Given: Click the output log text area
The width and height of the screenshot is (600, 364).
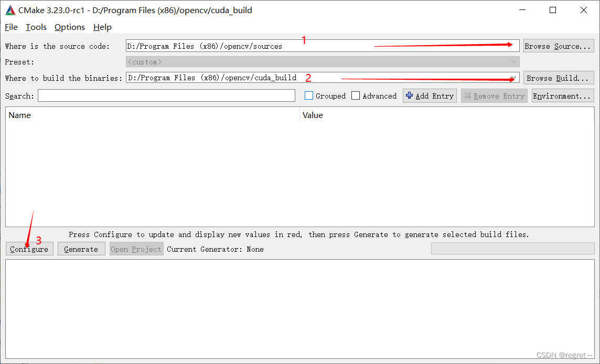Looking at the screenshot, I should 300,309.
